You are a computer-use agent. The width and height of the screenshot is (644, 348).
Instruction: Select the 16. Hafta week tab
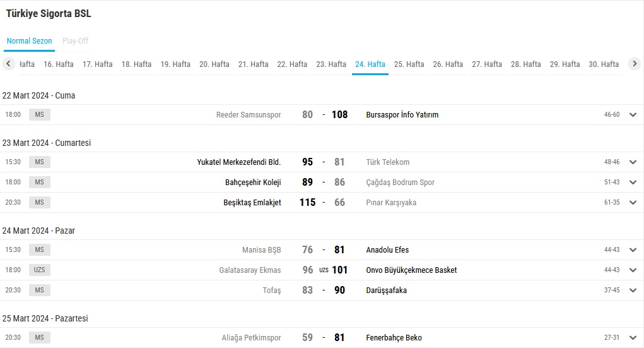58,64
